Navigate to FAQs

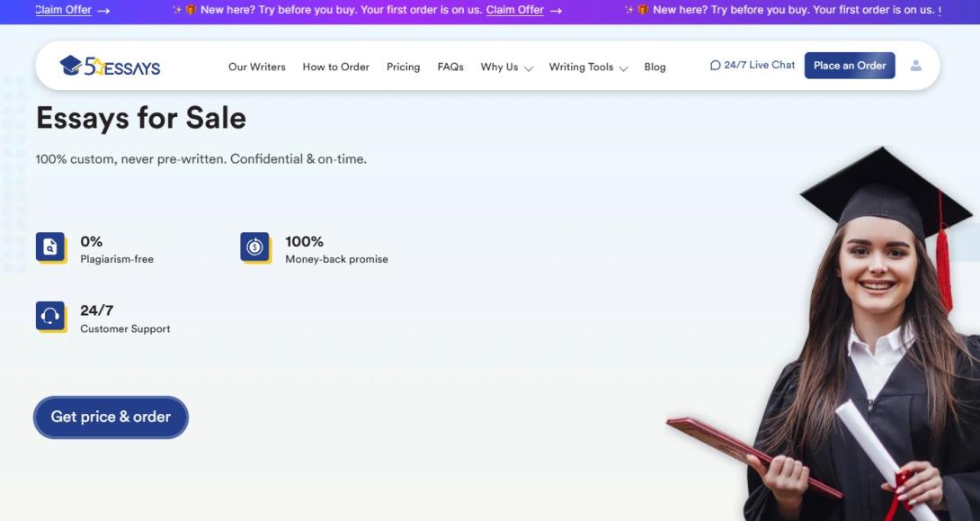[x=450, y=67]
